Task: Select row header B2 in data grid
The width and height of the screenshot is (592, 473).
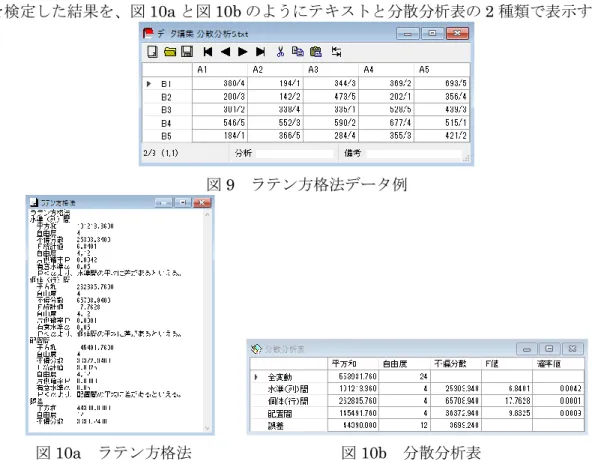Action: click(167, 97)
